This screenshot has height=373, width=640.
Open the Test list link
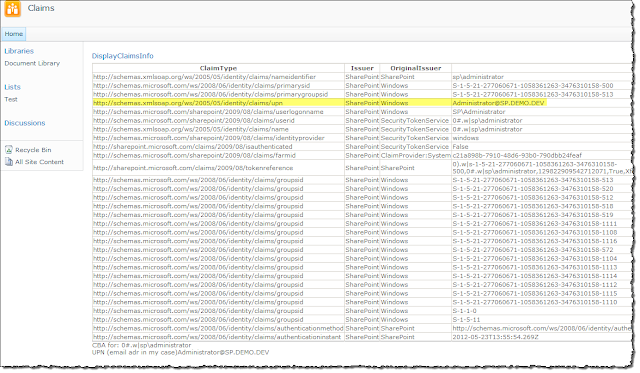tap(11, 99)
